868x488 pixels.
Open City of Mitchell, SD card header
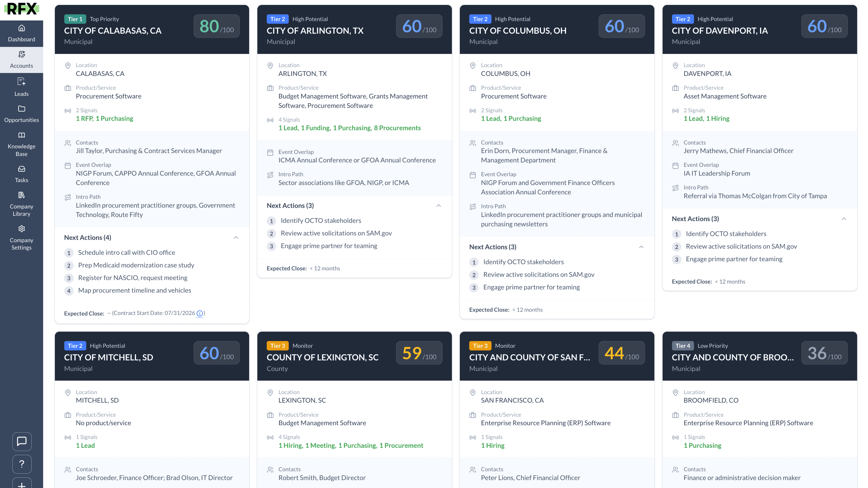click(x=109, y=357)
